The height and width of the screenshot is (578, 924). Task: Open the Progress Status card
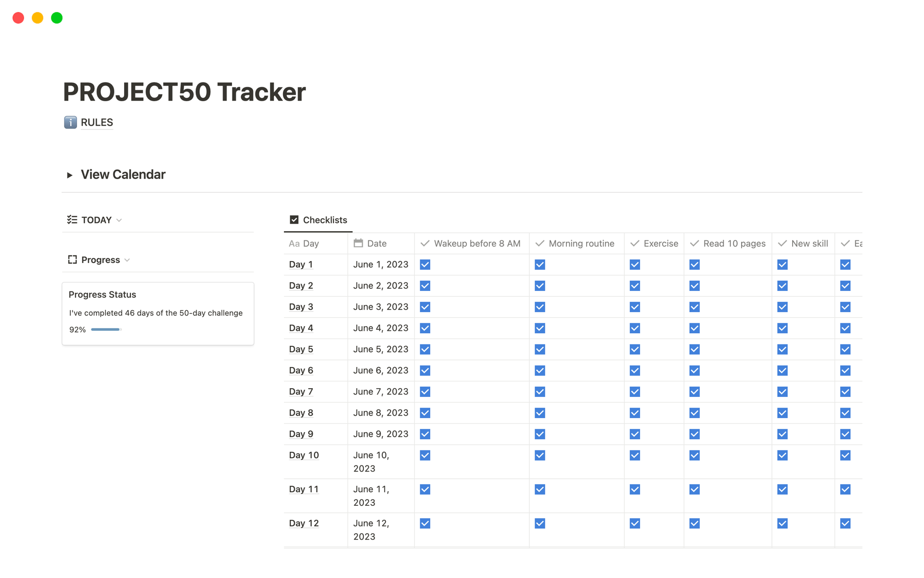point(103,294)
